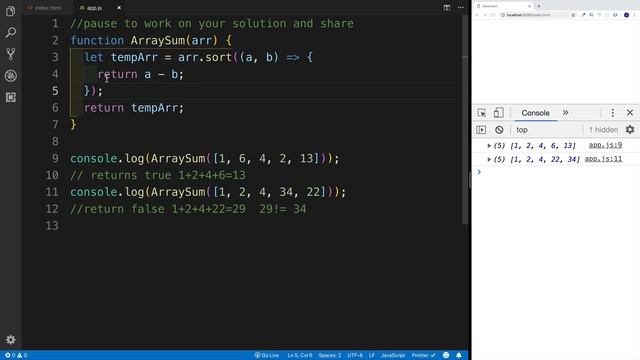Click the editor vertical scrollbar
The height and width of the screenshot is (360, 640).
pyautogui.click(x=465, y=120)
